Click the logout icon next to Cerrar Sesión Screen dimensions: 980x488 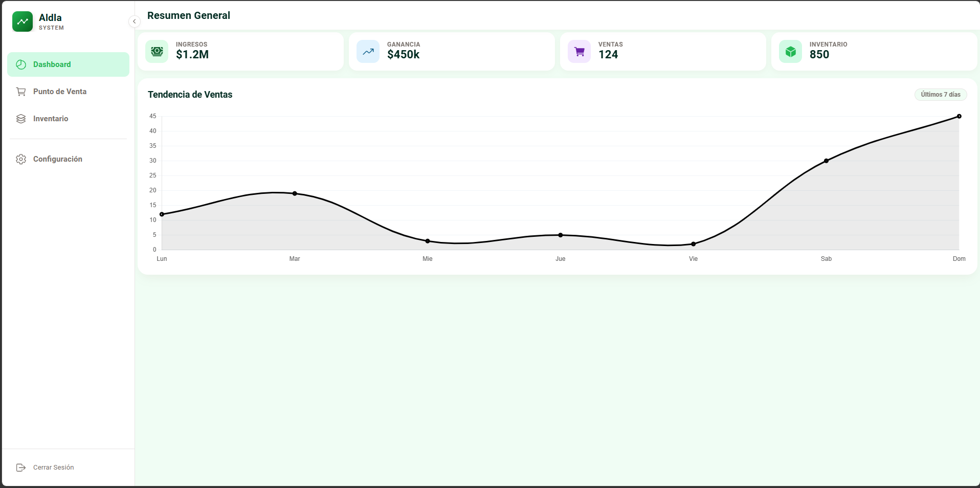pos(21,467)
